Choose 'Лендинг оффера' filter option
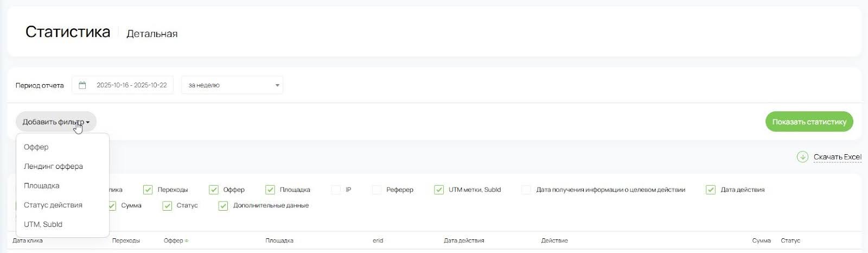This screenshot has height=253, width=868. [x=53, y=167]
